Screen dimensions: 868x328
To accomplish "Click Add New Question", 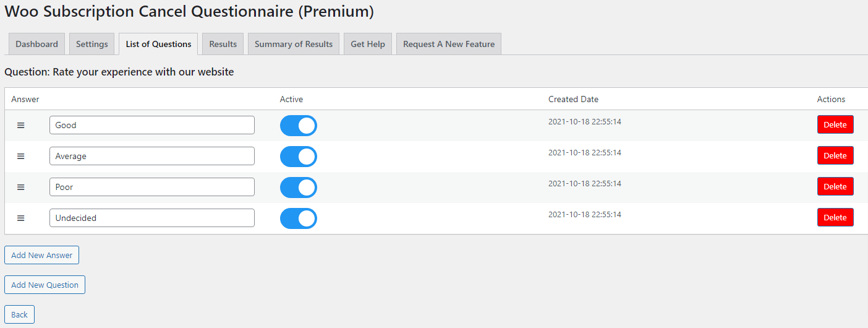I will point(45,285).
